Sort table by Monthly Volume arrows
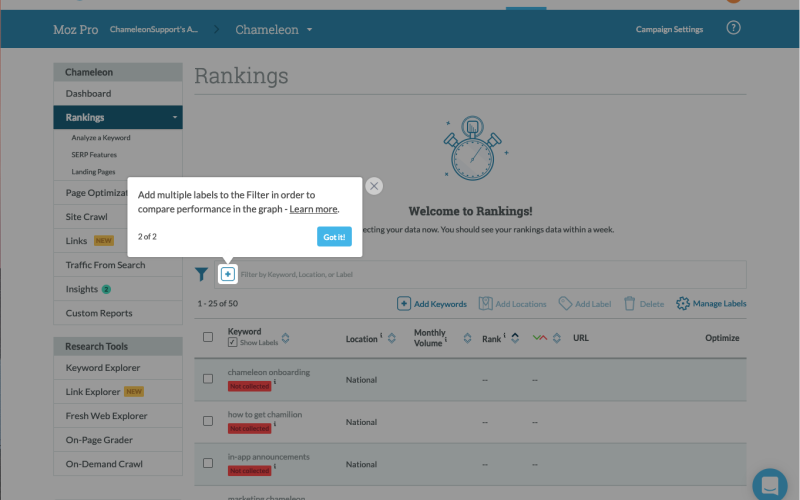800x500 pixels. tap(467, 338)
